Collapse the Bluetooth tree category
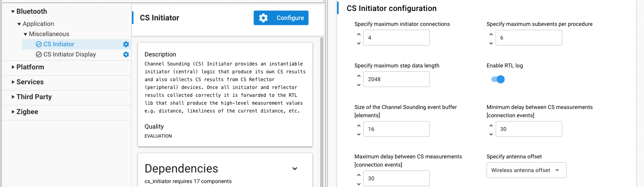The image size is (644, 187). [x=13, y=12]
